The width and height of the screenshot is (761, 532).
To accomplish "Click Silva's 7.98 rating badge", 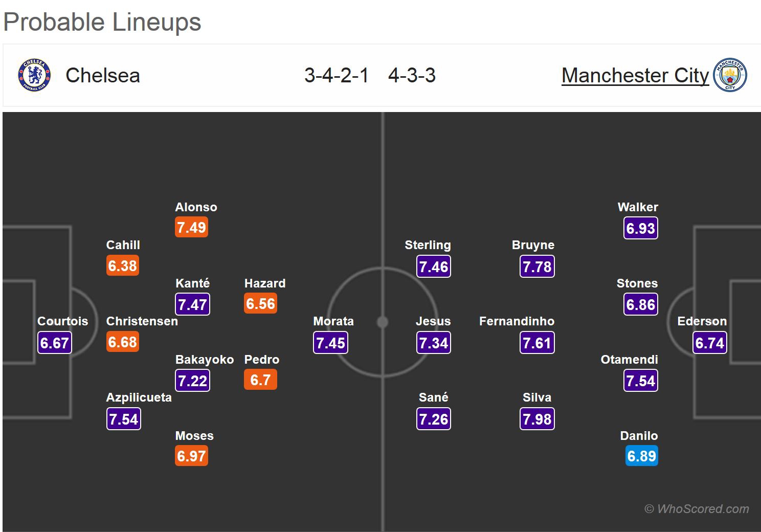I will pyautogui.click(x=537, y=419).
